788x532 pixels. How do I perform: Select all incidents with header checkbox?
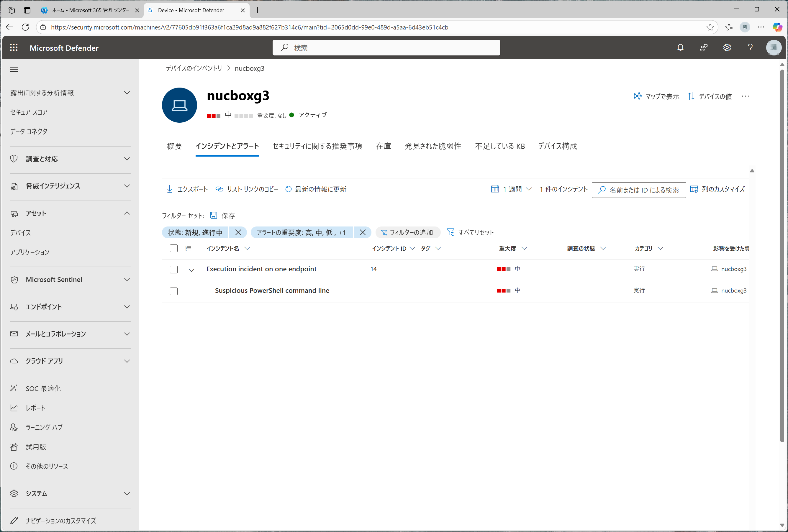click(x=173, y=248)
